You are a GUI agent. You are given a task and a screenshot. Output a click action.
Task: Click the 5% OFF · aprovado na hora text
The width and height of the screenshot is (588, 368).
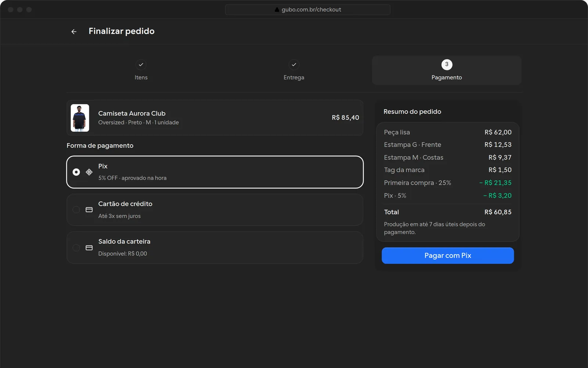pos(132,178)
